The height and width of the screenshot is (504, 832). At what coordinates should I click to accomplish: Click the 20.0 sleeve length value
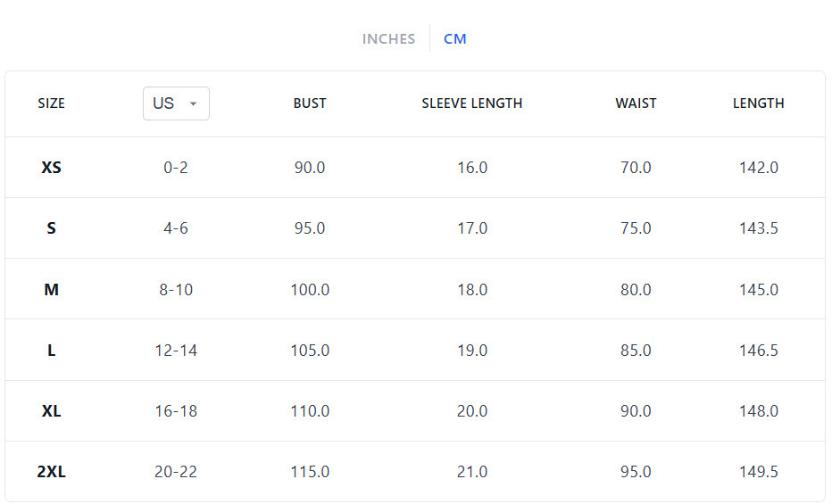[472, 411]
